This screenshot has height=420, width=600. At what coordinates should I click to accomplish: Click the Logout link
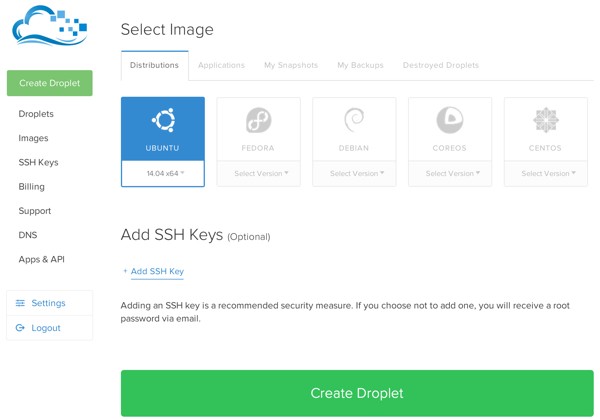pos(46,328)
